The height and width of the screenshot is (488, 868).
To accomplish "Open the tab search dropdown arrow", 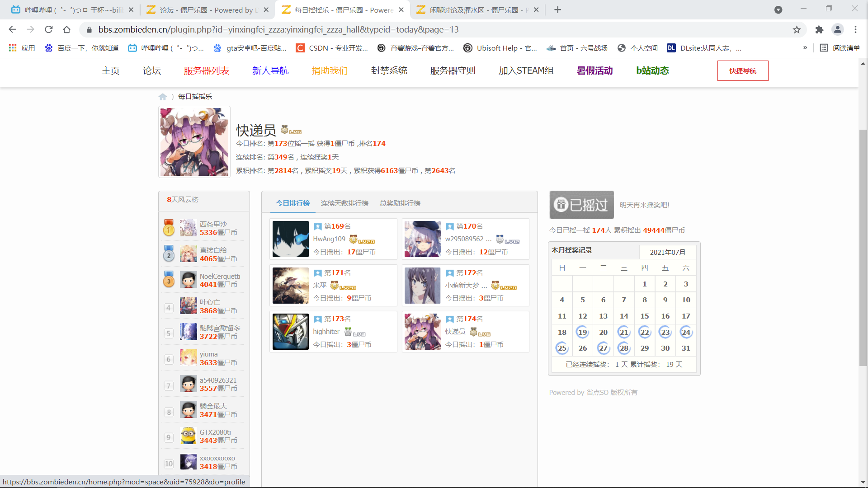I will (778, 10).
